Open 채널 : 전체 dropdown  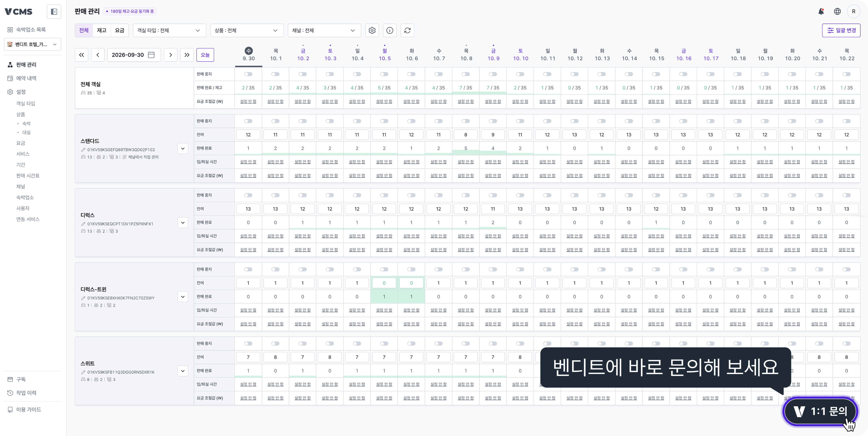(x=324, y=30)
